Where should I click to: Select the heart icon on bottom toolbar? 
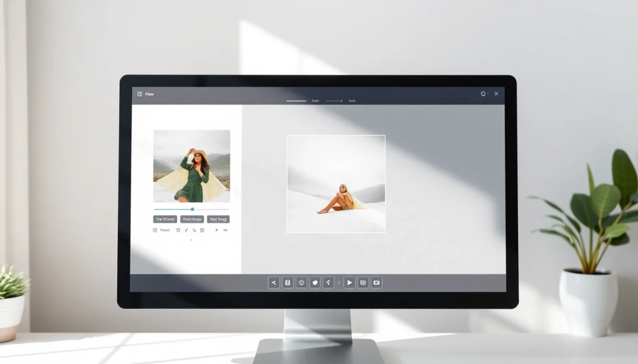click(315, 282)
